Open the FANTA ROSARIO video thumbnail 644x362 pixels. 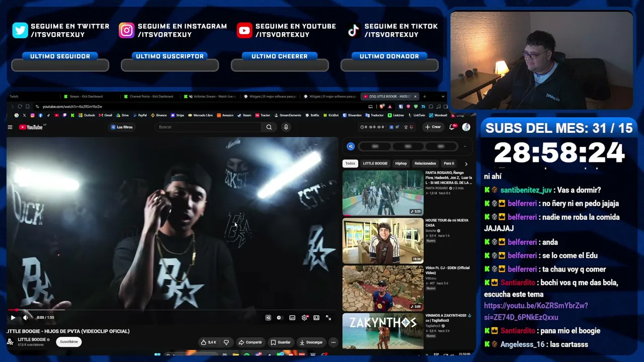click(383, 193)
